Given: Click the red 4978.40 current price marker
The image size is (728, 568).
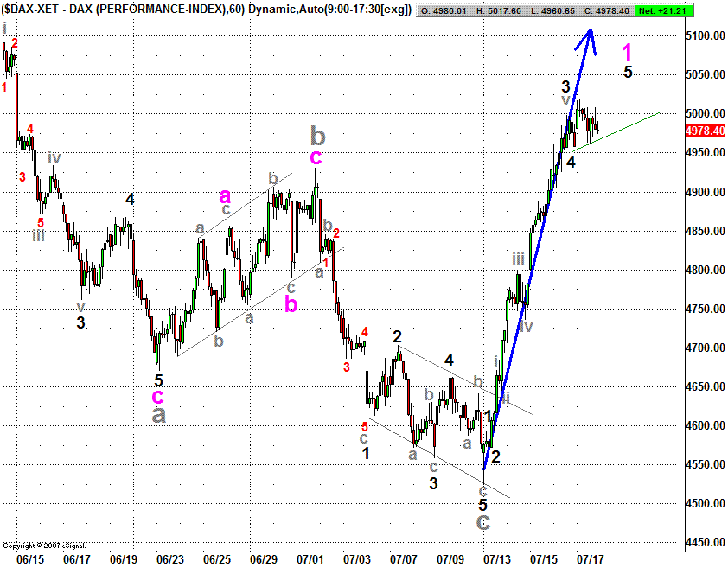Looking at the screenshot, I should click(x=704, y=131).
